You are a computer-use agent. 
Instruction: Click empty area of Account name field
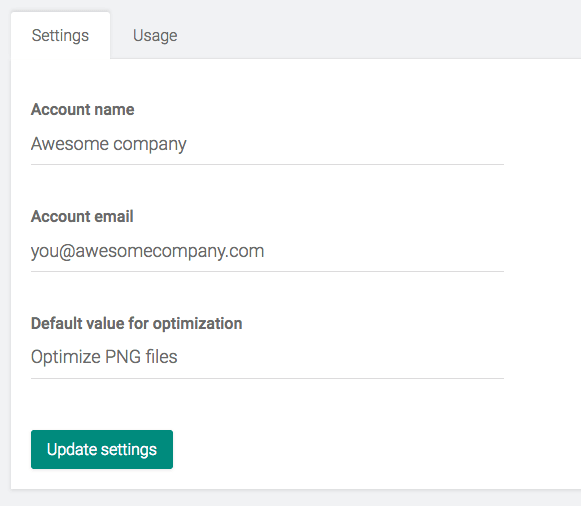pyautogui.click(x=345, y=144)
